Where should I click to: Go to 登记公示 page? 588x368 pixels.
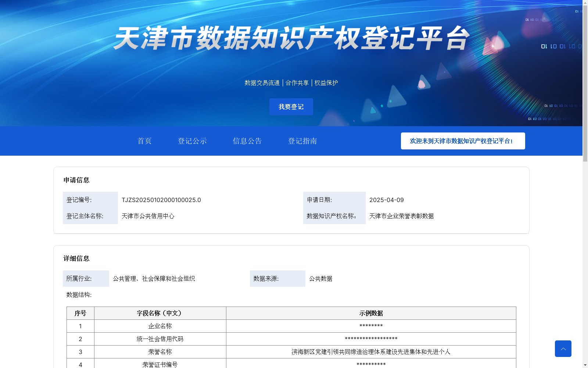pyautogui.click(x=192, y=141)
